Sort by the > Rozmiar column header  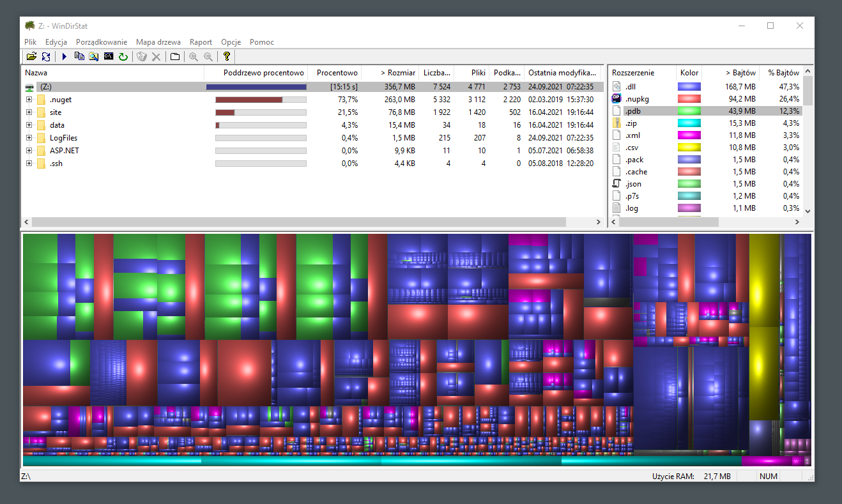click(390, 73)
